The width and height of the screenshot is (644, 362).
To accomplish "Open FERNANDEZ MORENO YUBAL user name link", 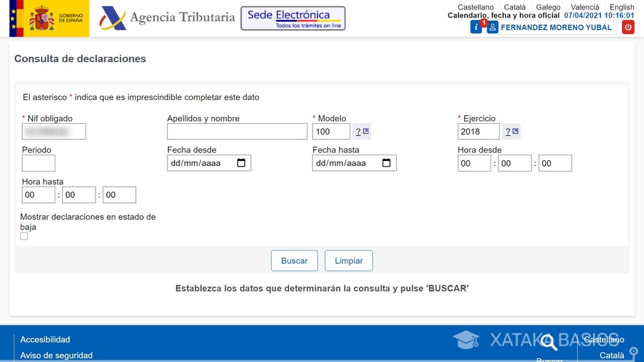I will click(x=556, y=28).
